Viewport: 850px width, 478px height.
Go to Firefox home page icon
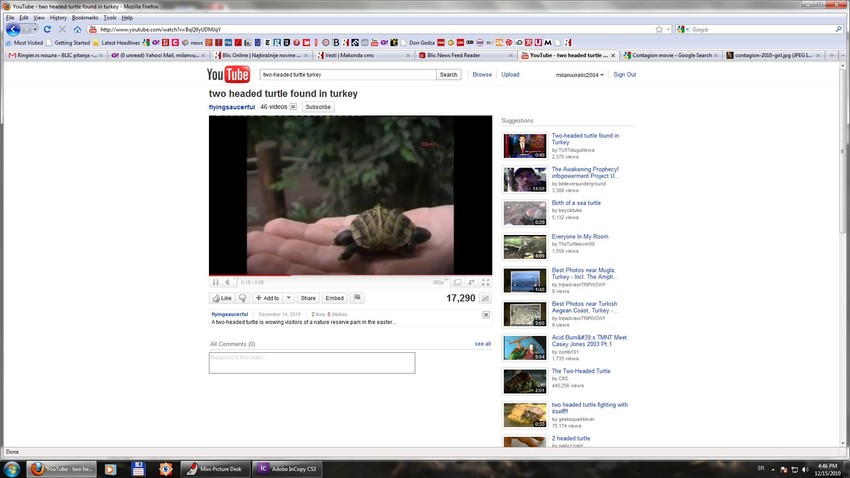(77, 29)
